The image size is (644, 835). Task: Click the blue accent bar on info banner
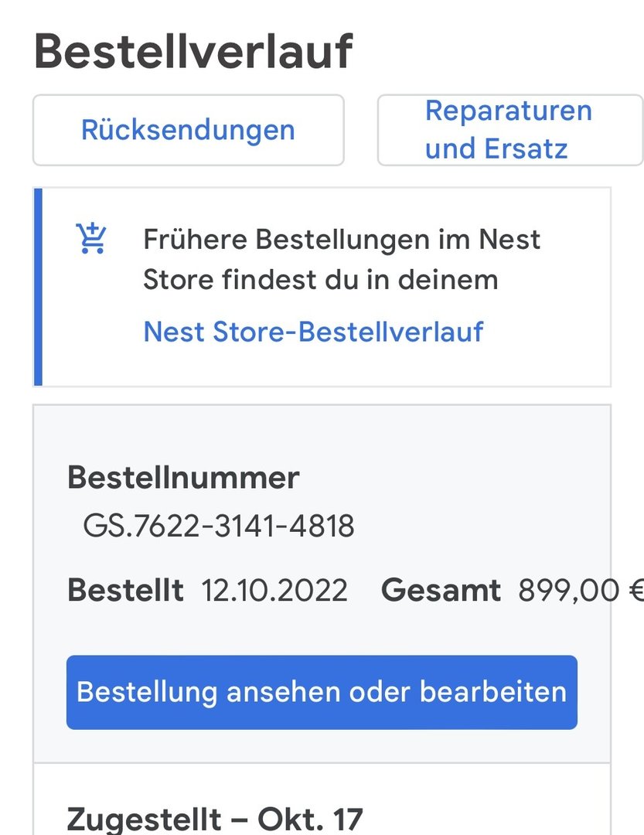point(38,286)
